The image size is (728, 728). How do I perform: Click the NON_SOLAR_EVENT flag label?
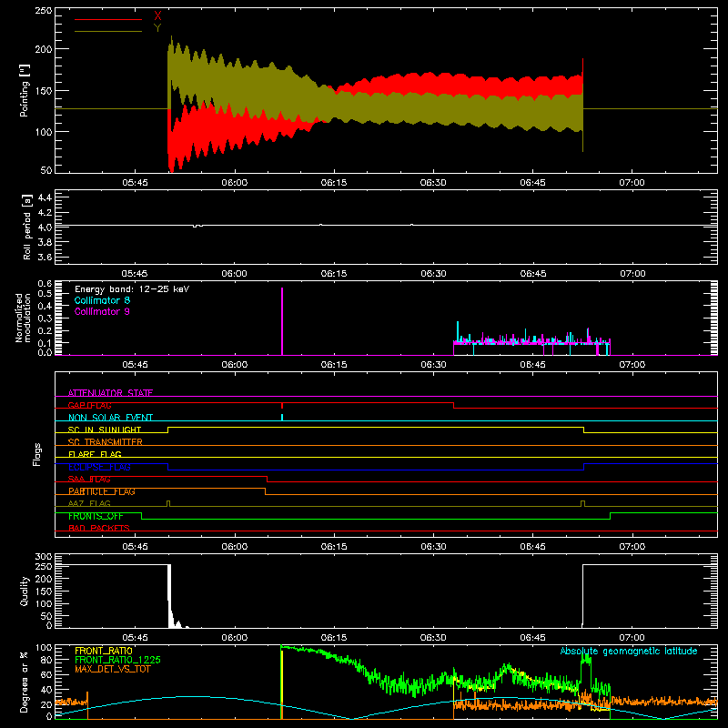(x=110, y=418)
